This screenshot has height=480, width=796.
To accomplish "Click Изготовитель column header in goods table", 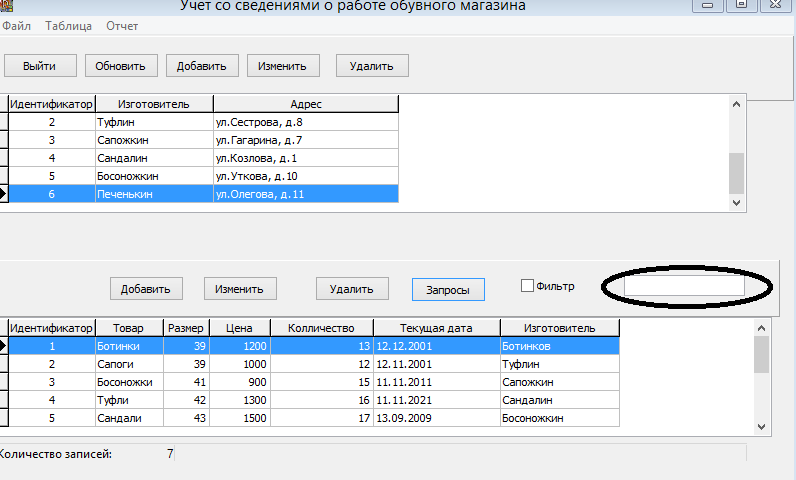I will coord(560,328).
